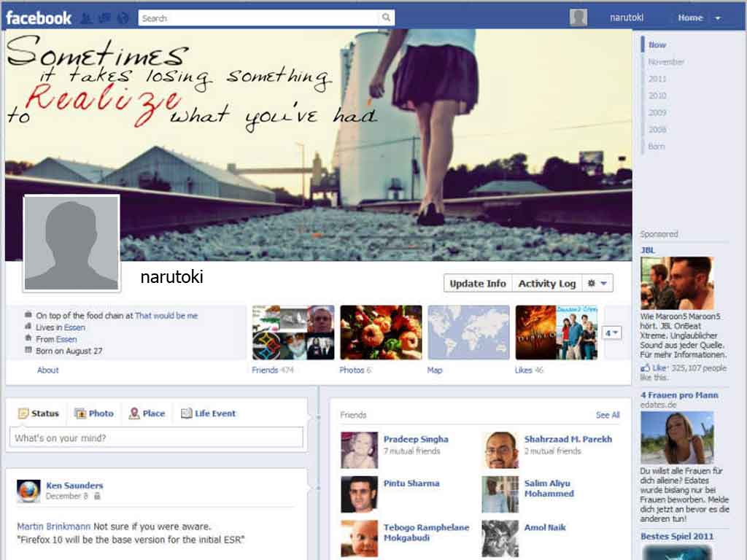Open the Activity Log

(x=546, y=284)
